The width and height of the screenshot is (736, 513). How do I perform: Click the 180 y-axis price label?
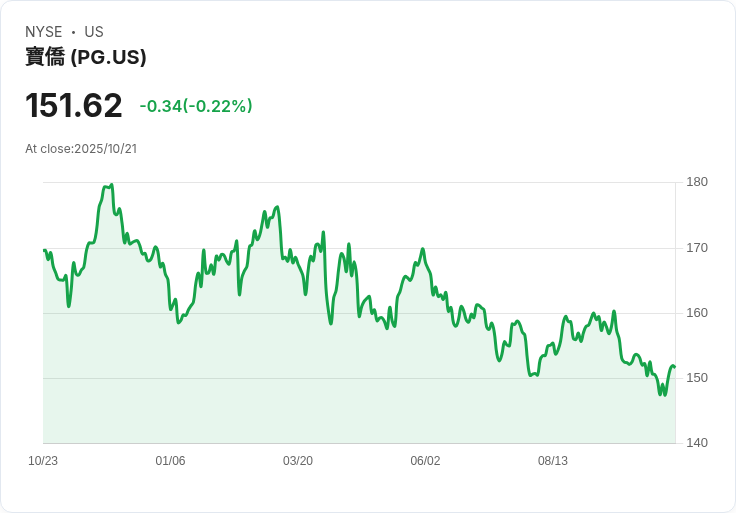697,182
